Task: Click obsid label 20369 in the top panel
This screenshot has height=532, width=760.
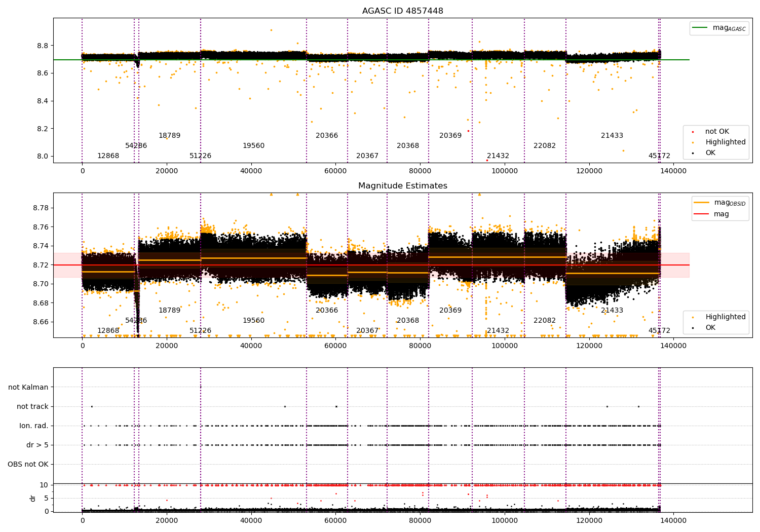Action: (x=450, y=136)
